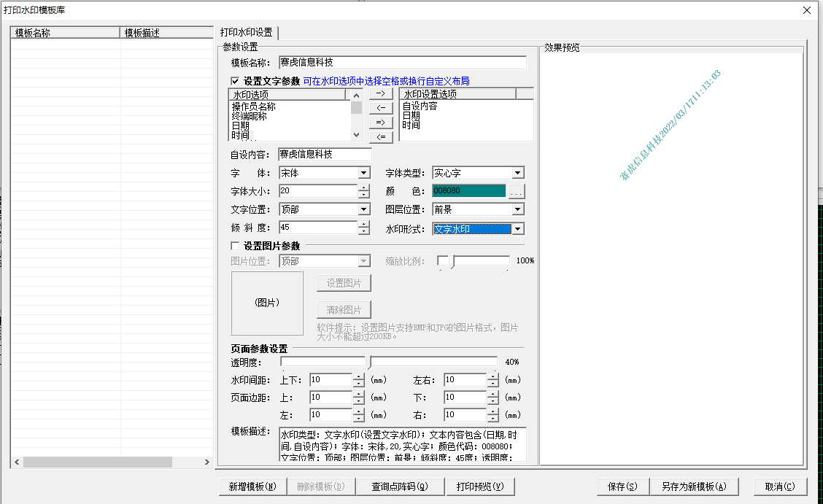Click 设置图片 button
Viewport: 823px width, 504px height.
pyautogui.click(x=344, y=283)
